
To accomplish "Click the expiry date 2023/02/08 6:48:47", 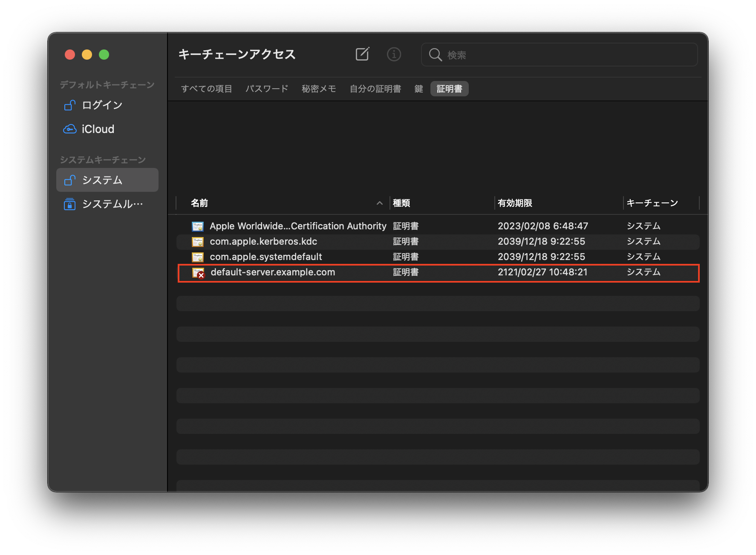I will click(x=543, y=226).
